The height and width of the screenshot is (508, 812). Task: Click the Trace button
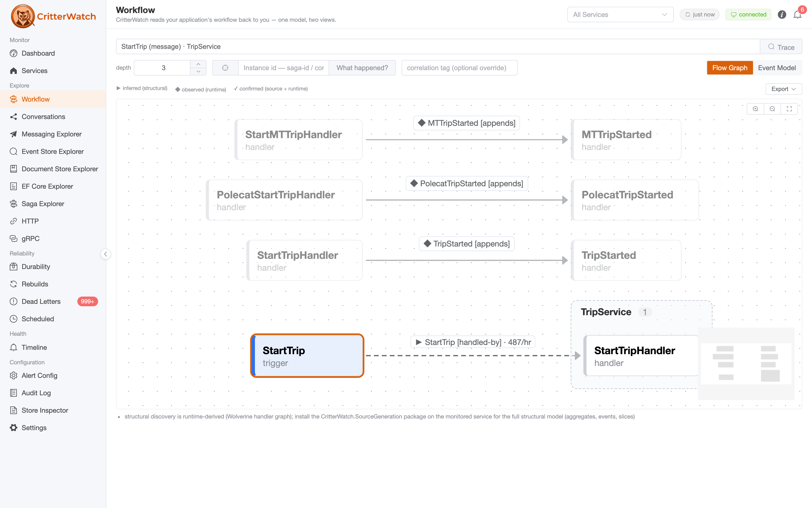click(x=781, y=47)
